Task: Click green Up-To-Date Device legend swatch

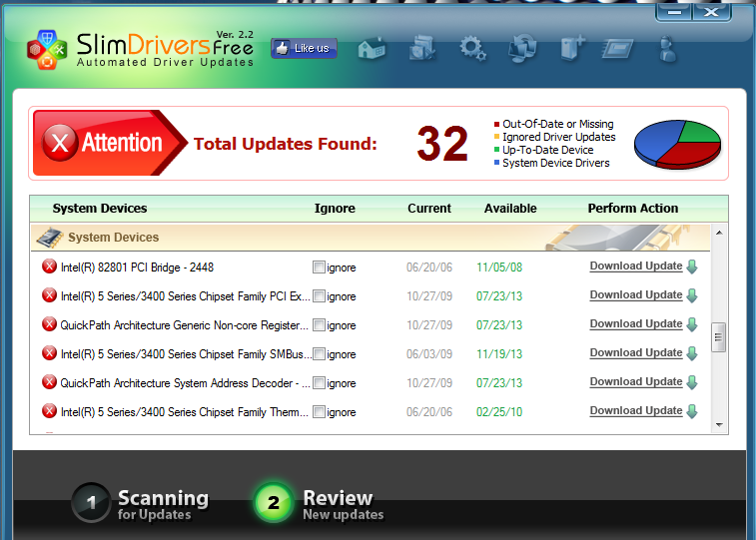Action: pos(496,151)
